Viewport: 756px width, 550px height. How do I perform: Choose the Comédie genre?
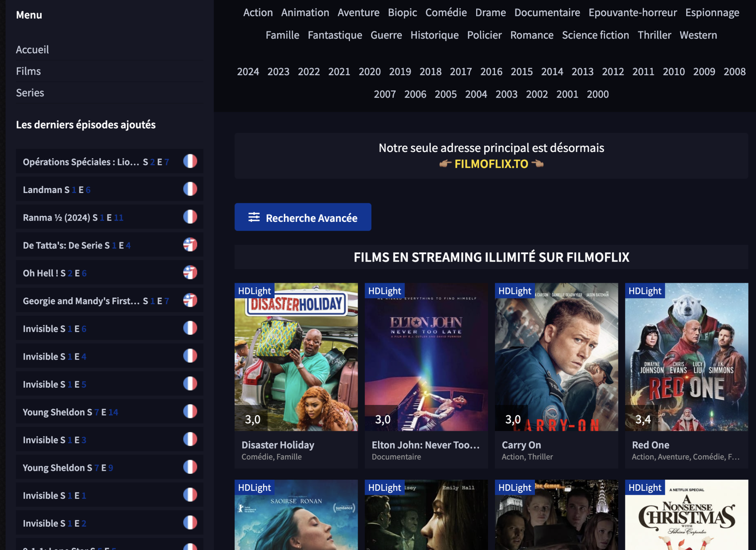pos(446,13)
